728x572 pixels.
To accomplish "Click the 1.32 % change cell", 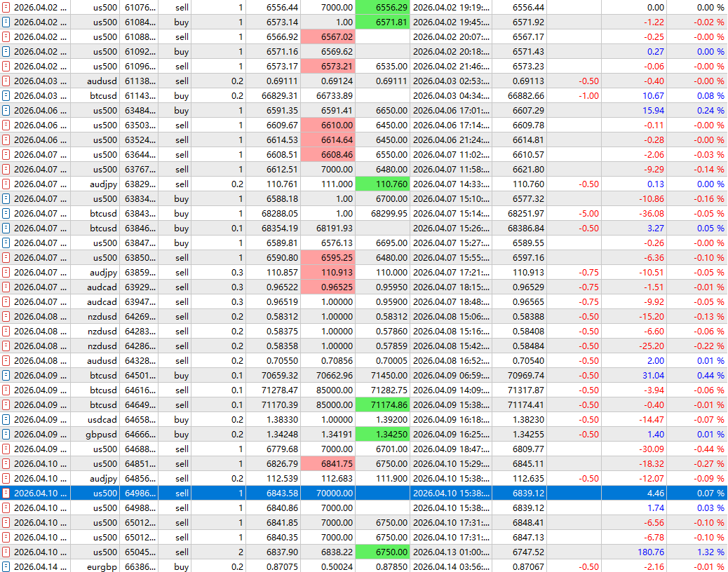I will click(x=697, y=552).
